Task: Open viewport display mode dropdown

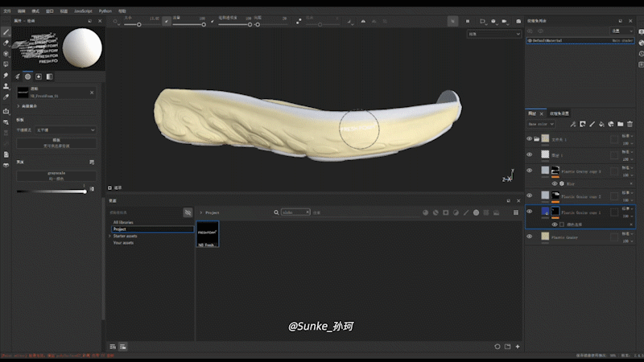Action: click(x=494, y=34)
